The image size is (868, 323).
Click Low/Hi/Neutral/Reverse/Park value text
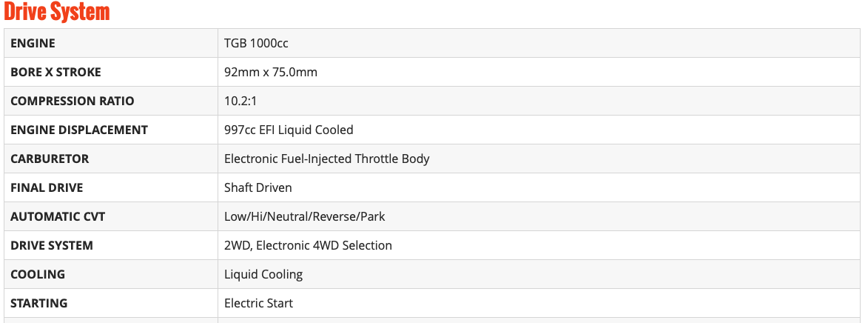tap(304, 216)
